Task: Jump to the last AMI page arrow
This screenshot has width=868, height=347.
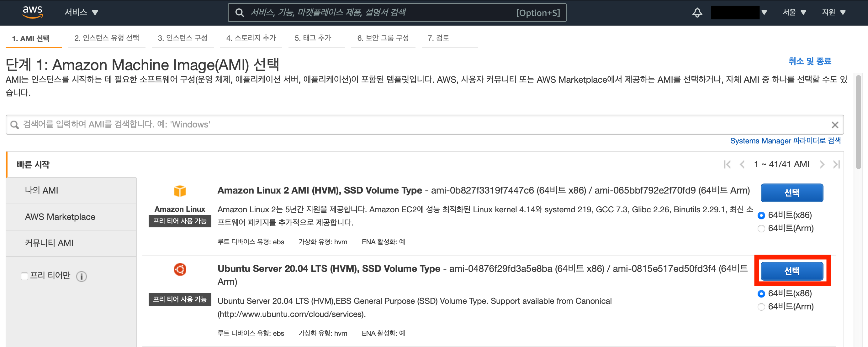Action: click(x=836, y=164)
